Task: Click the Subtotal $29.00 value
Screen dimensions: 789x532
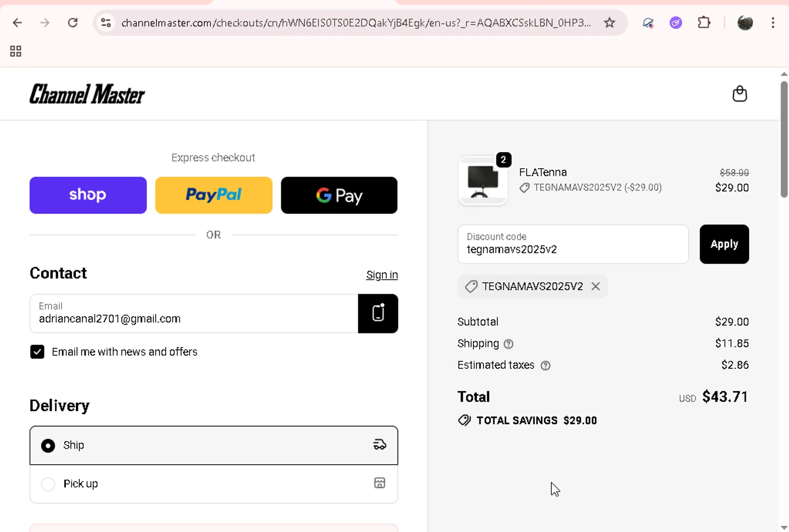Action: point(732,322)
